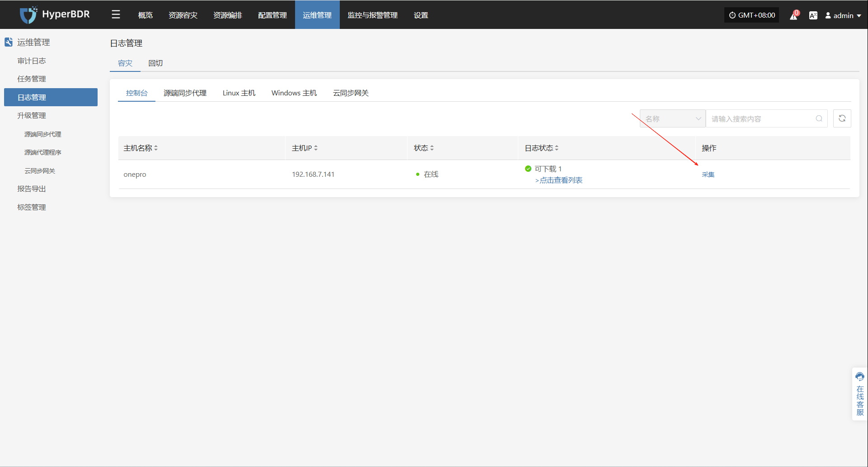The width and height of the screenshot is (868, 467).
Task: Click the 日志管理 page title
Action: [x=126, y=43]
